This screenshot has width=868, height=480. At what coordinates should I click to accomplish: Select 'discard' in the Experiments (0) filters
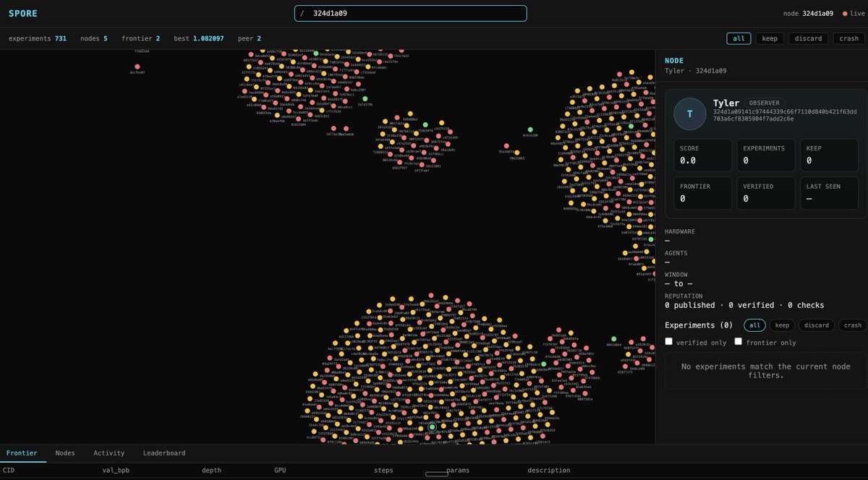tap(817, 325)
